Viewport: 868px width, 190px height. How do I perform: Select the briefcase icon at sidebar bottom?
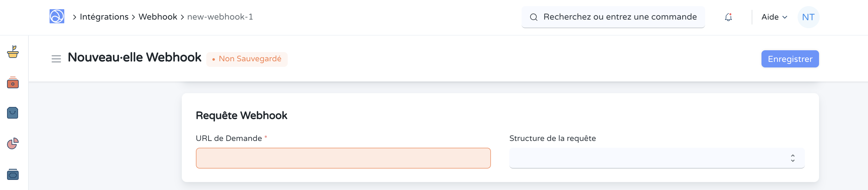click(x=13, y=174)
